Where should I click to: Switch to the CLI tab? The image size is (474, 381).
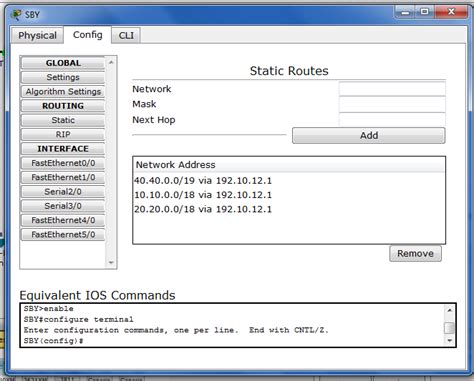tap(126, 35)
